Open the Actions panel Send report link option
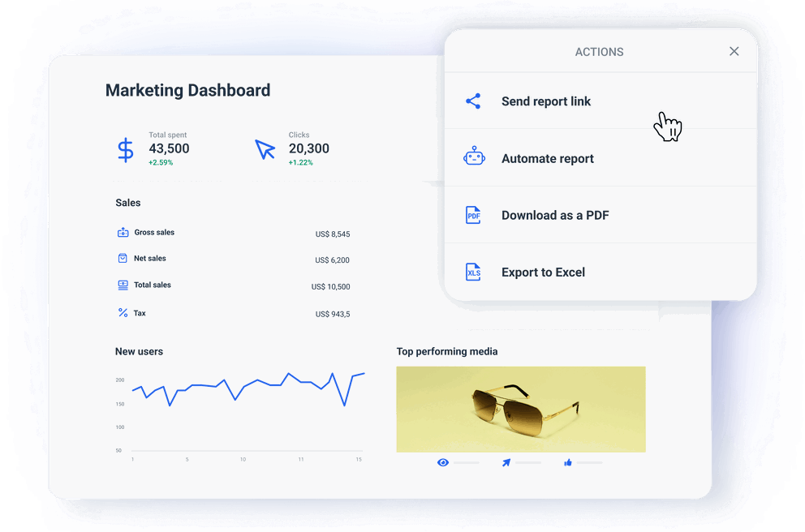 pos(546,101)
